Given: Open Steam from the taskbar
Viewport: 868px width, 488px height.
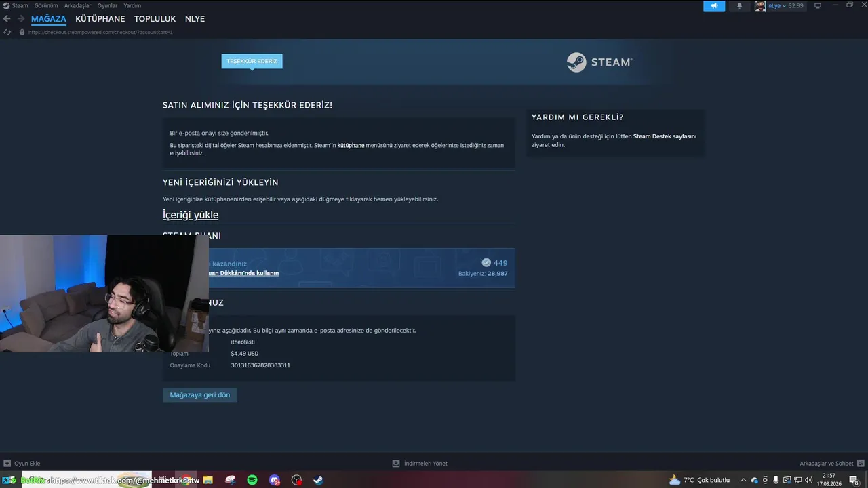Looking at the screenshot, I should [318, 480].
